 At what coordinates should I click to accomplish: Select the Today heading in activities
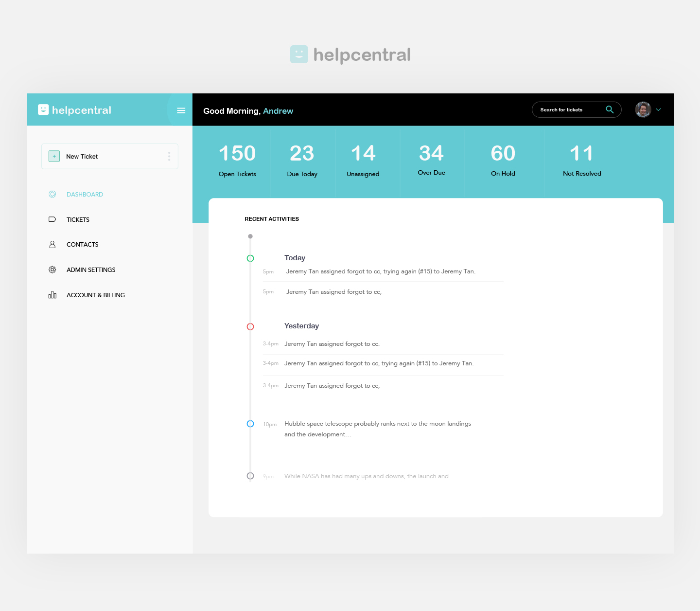[295, 258]
